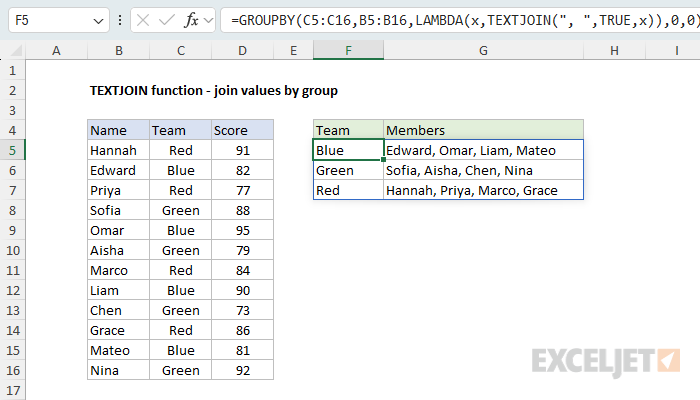Click the title 'TEXTJOIN function - join values by group'
The height and width of the screenshot is (400, 700).
214,91
